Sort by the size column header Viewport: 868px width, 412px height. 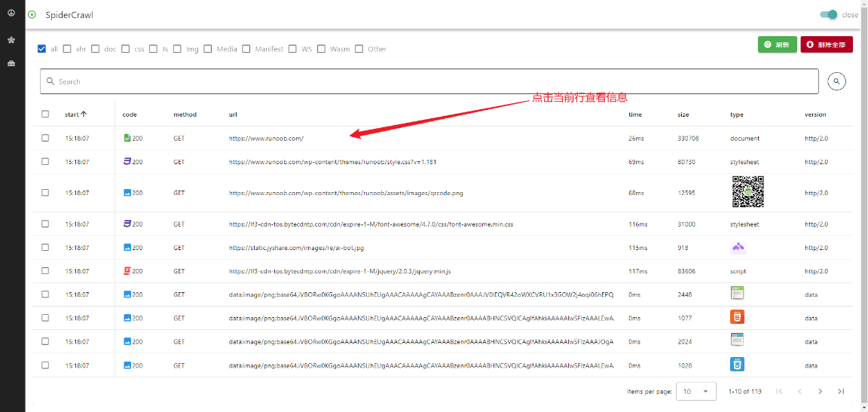click(683, 114)
